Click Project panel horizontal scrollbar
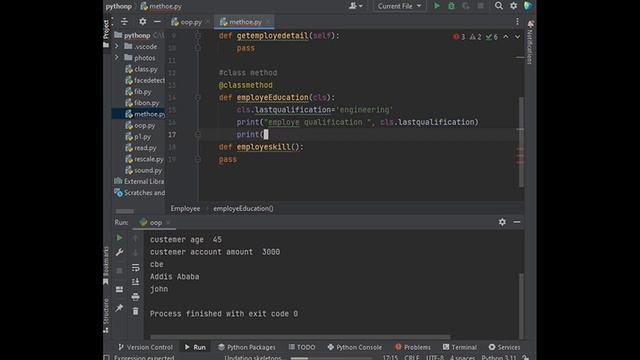The image size is (640, 360). (x=124, y=211)
